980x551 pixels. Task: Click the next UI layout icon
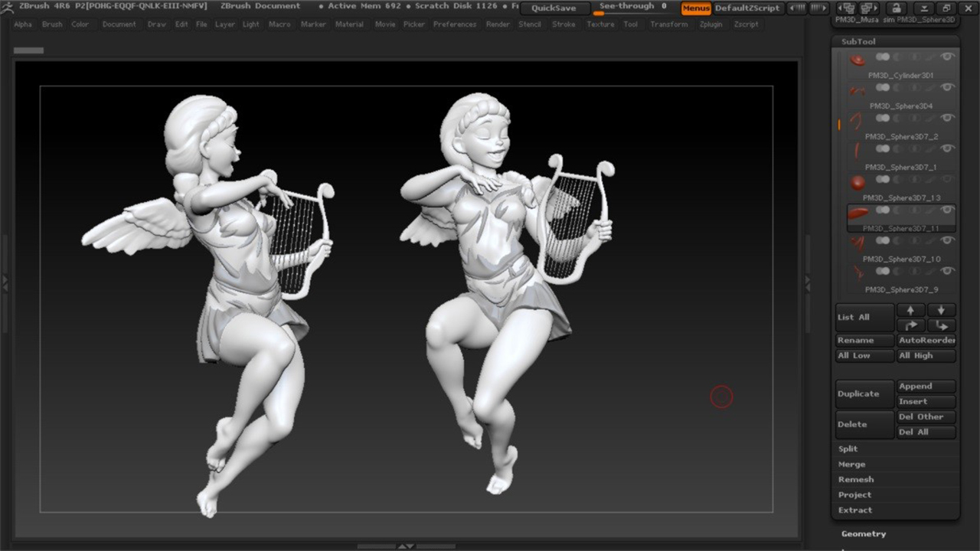868,8
